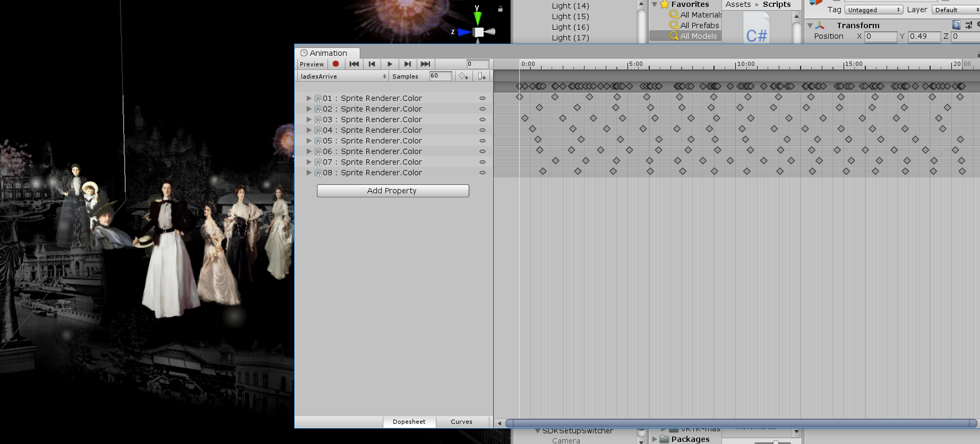Viewport: 980px width, 444px height.
Task: Select All Models search filter
Action: pyautogui.click(x=693, y=36)
